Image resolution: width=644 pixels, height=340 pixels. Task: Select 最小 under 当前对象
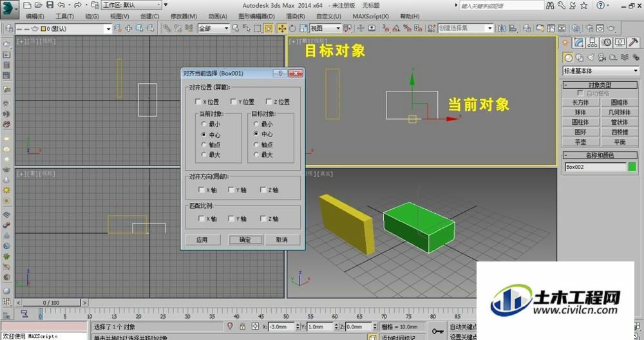pyautogui.click(x=204, y=124)
